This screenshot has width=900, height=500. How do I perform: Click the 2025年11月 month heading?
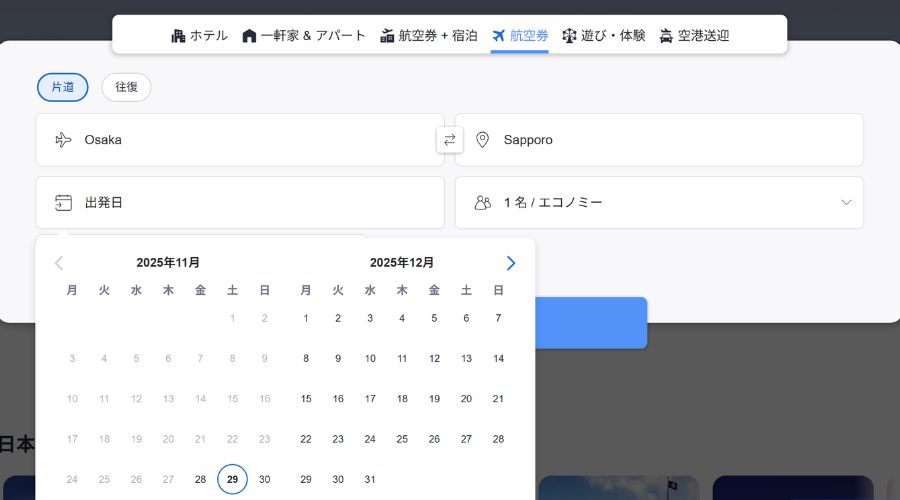coord(168,262)
